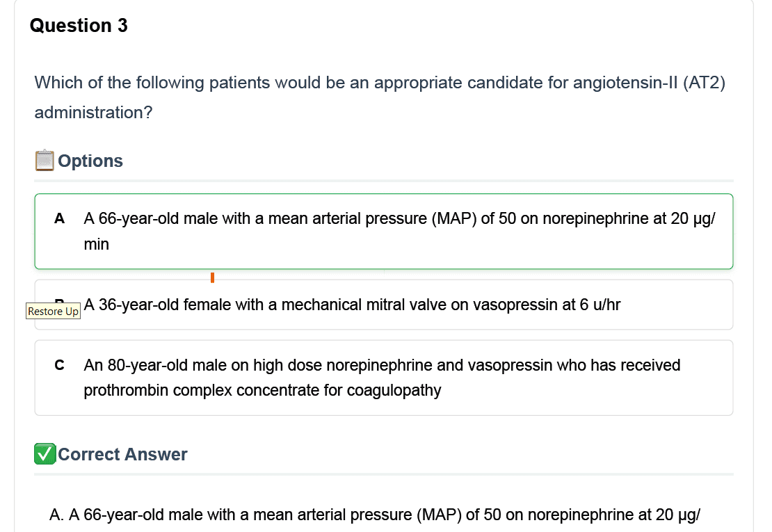The width and height of the screenshot is (772, 532).
Task: Click the word 'min' in option A
Action: (97, 244)
